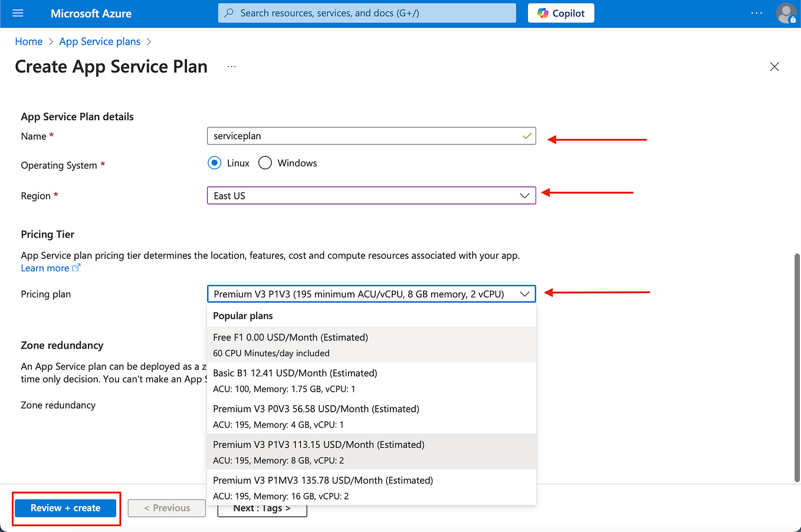Click the external link icon next to Learn more

tap(76, 268)
